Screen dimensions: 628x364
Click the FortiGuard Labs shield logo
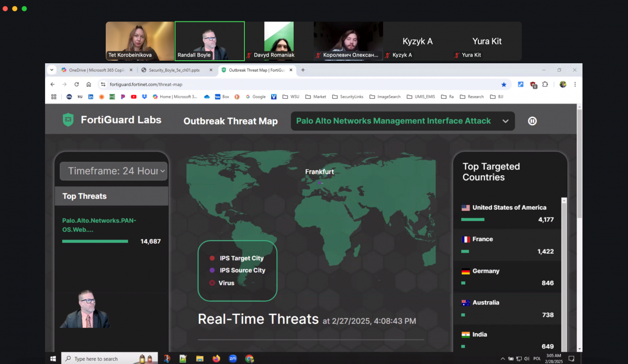68,120
